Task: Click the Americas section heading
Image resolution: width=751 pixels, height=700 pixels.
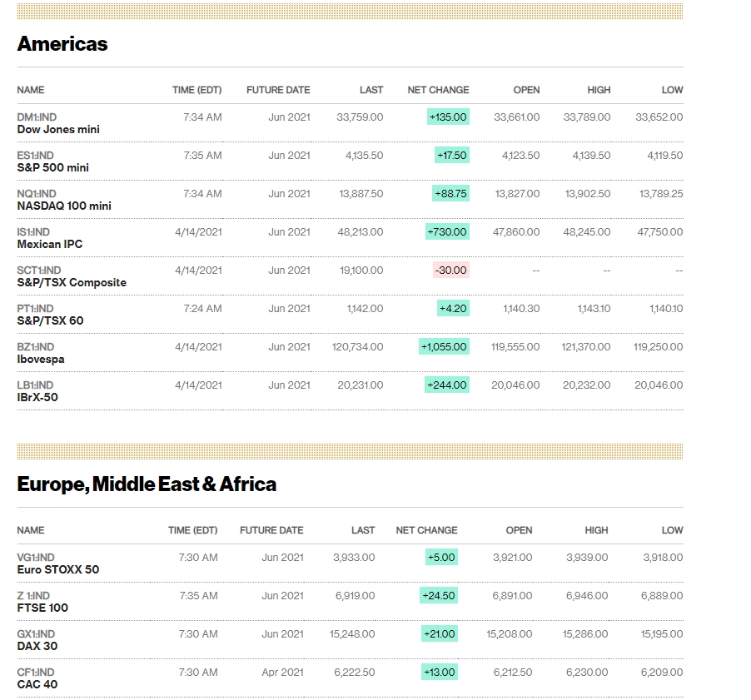Action: coord(62,44)
